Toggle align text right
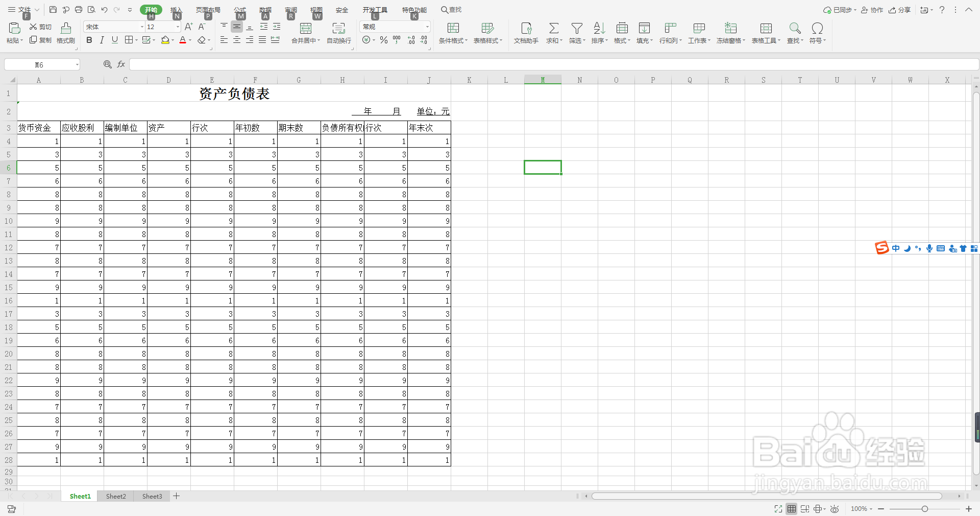This screenshot has width=980, height=516. click(x=250, y=40)
